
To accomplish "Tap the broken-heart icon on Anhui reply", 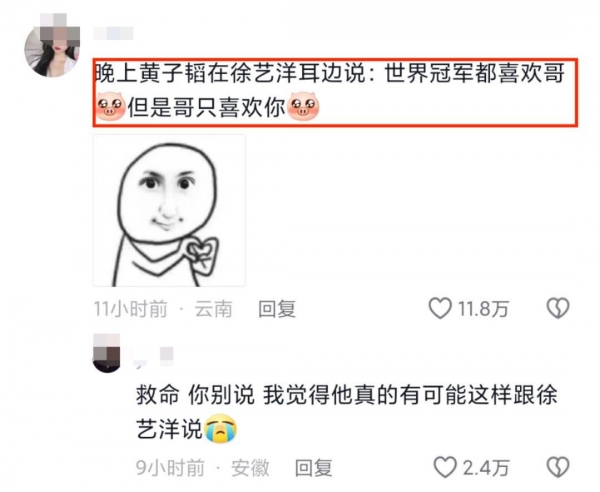I will (558, 467).
